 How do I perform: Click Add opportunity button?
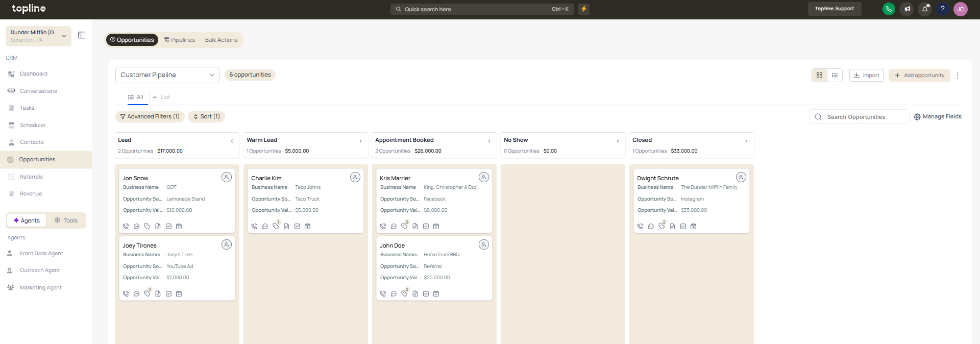919,75
